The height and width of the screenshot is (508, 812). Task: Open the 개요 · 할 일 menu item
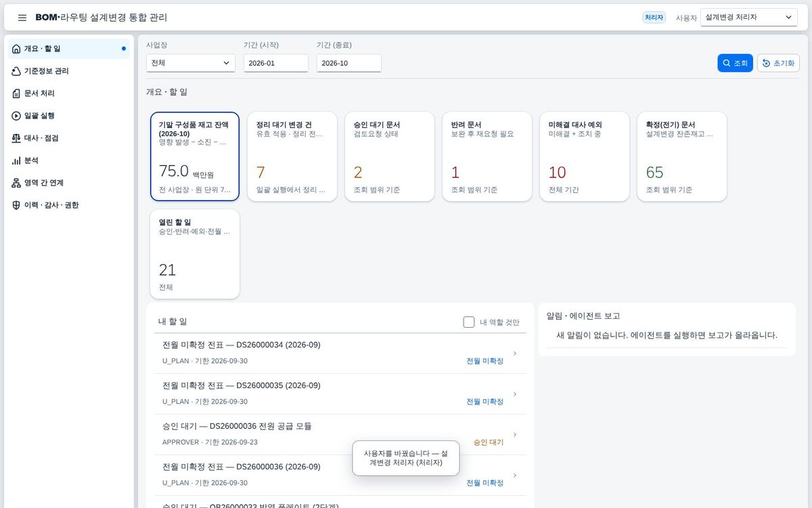[x=69, y=49]
